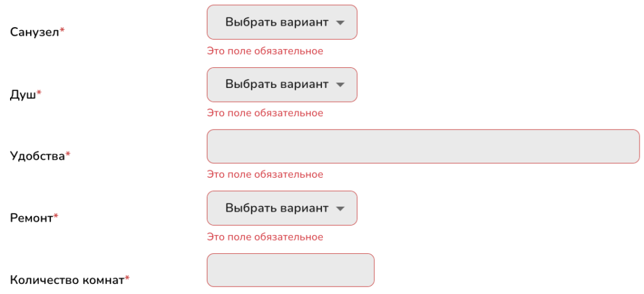Expand the Душ 'Выбрать вариант' dropdown

(x=282, y=85)
